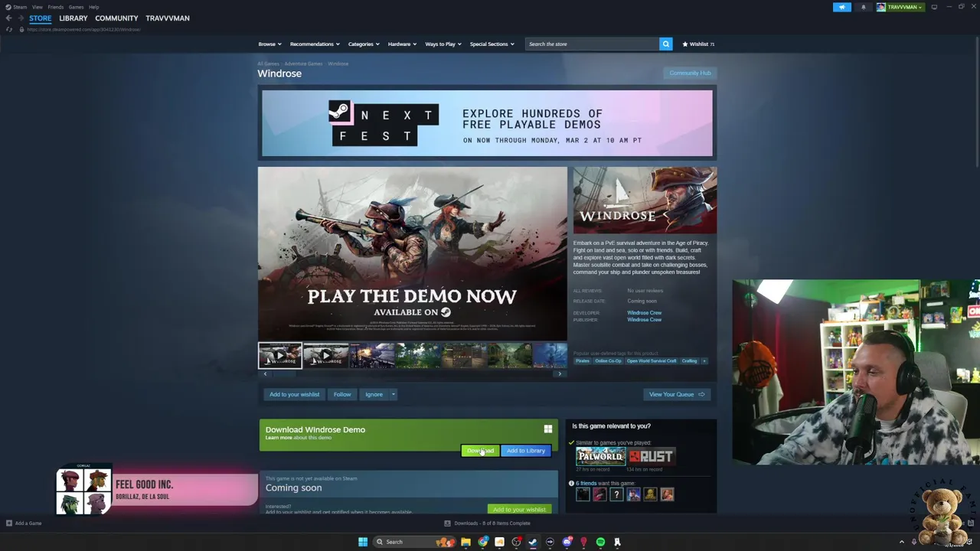Open the notifications bell
This screenshot has width=980, height=551.
click(x=864, y=7)
